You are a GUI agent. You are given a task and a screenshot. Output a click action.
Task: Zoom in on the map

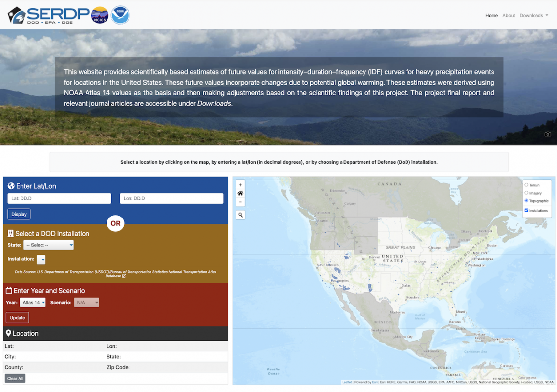pyautogui.click(x=240, y=185)
